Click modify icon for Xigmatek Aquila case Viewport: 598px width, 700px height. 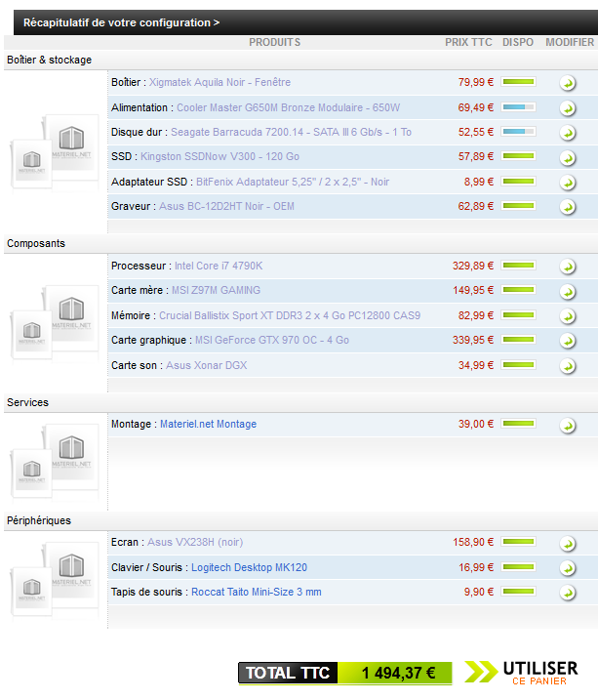(x=568, y=83)
